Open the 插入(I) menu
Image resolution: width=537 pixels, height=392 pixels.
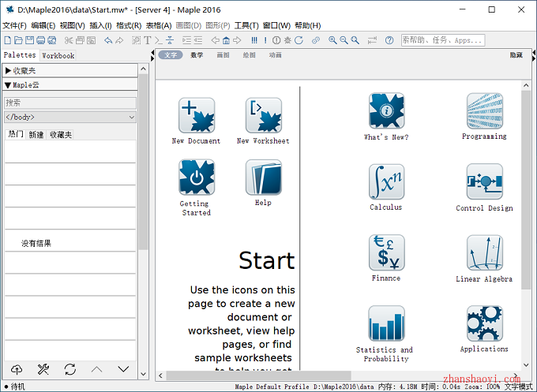(101, 26)
